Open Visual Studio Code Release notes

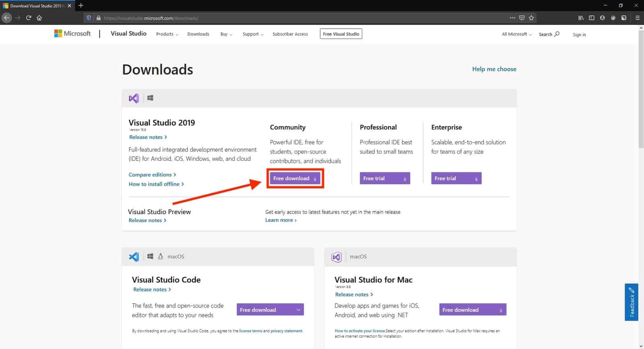152,289
